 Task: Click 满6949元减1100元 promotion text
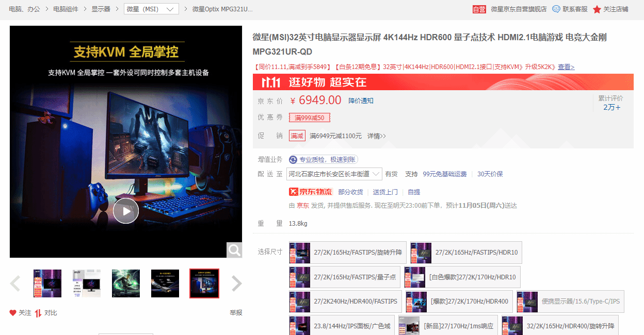tap(335, 136)
